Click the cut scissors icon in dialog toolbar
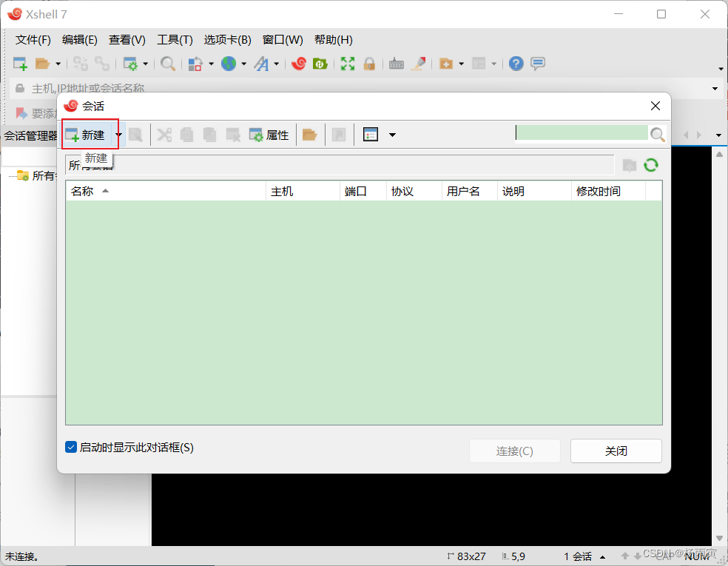 (164, 135)
